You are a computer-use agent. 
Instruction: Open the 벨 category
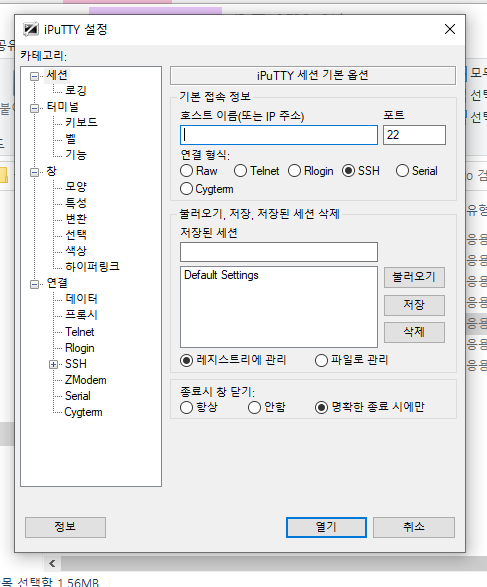click(x=71, y=139)
